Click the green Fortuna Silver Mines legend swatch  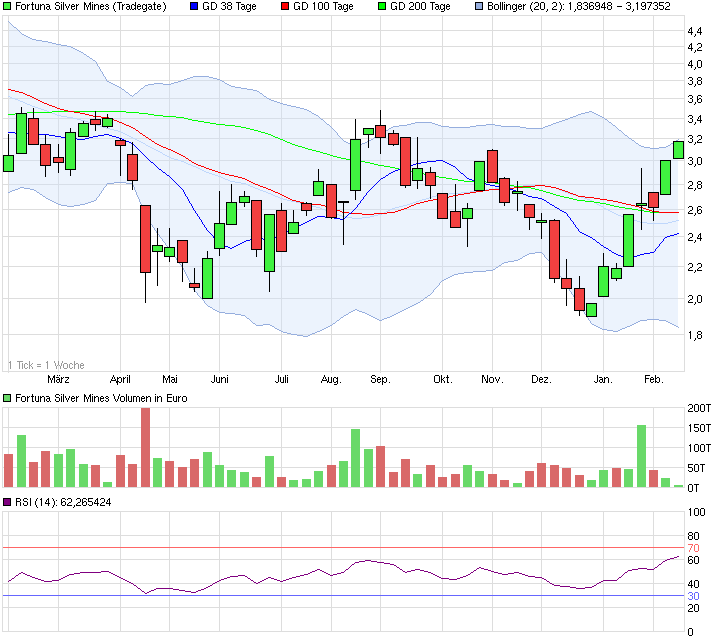(x=8, y=7)
